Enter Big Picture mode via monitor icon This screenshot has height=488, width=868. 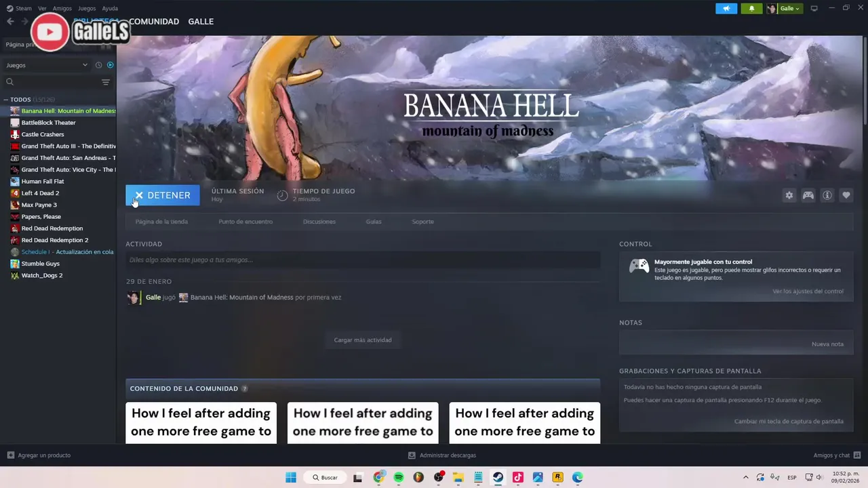pos(814,8)
